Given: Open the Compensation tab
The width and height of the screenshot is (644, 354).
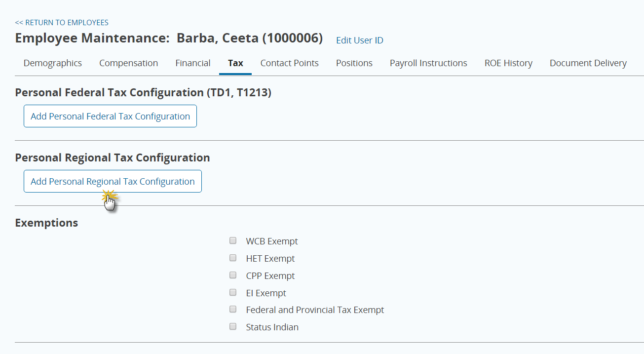Looking at the screenshot, I should coord(129,63).
